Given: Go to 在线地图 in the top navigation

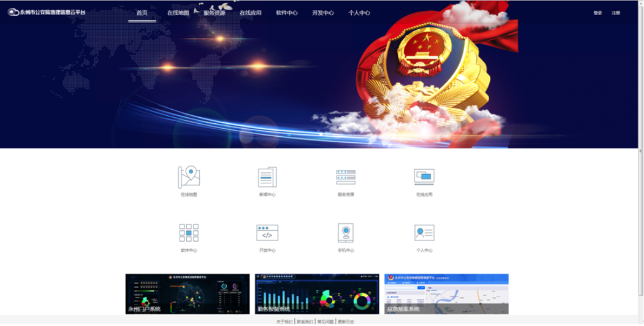Looking at the screenshot, I should coord(178,13).
